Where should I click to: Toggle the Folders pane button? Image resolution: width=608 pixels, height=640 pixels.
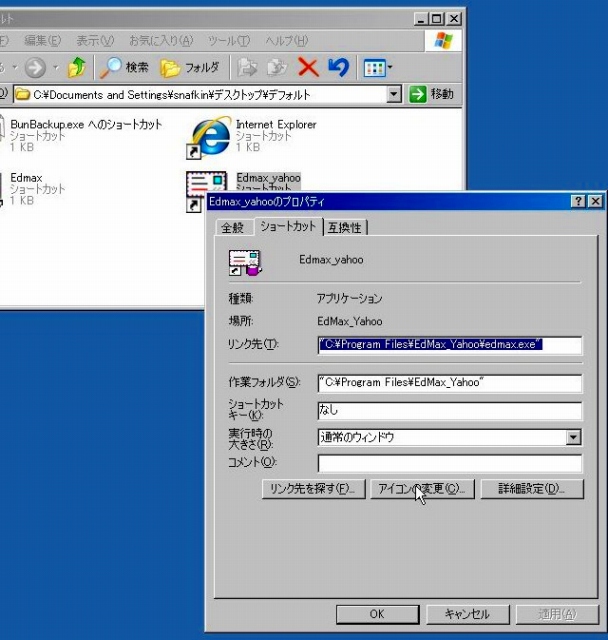pos(190,68)
